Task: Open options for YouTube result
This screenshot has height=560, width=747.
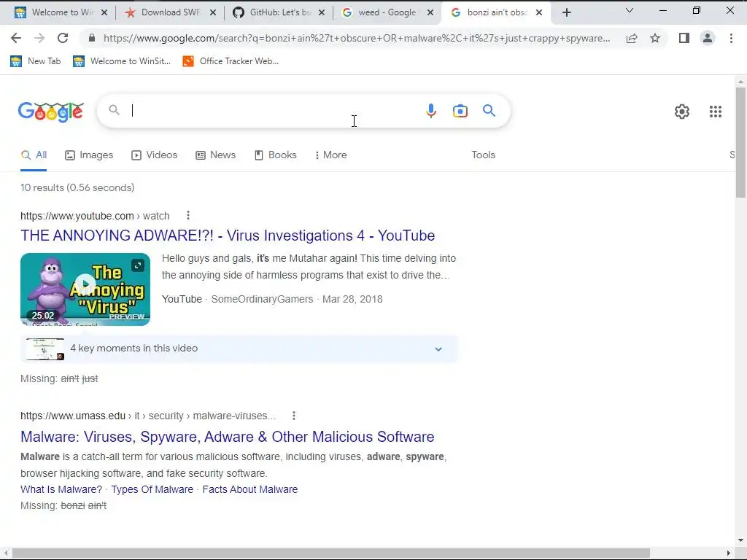Action: [188, 216]
